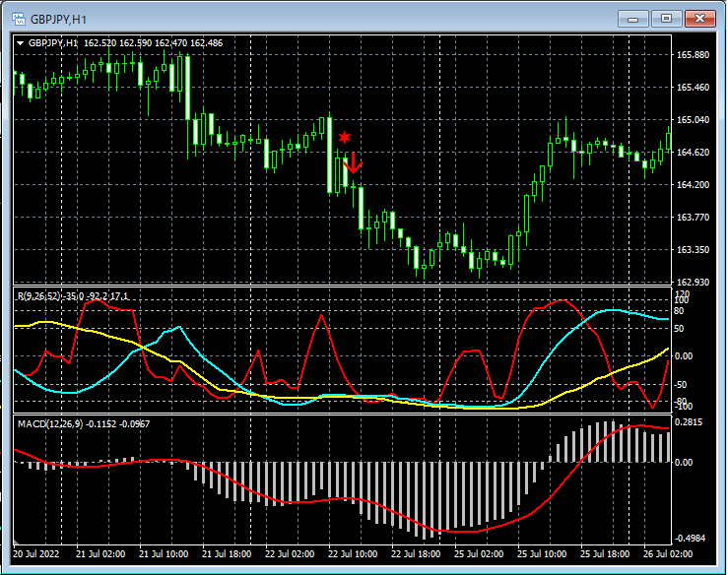Click the 0.2815 MACD scale value

pos(688,421)
